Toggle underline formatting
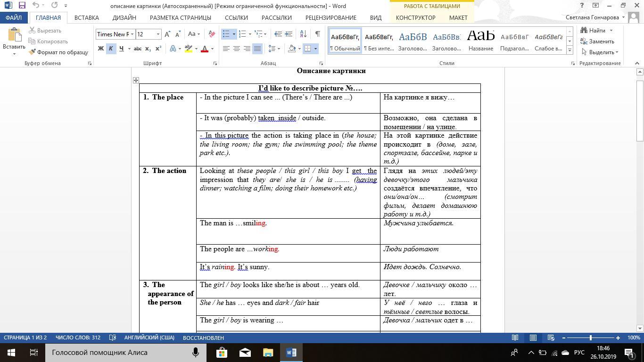 (x=122, y=49)
